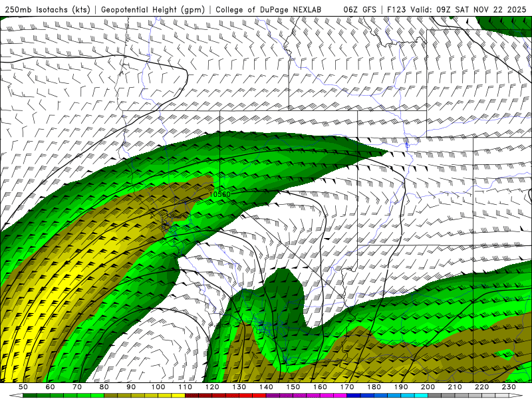Click the 'College of DuPage NEXLAB' title text

[269, 10]
